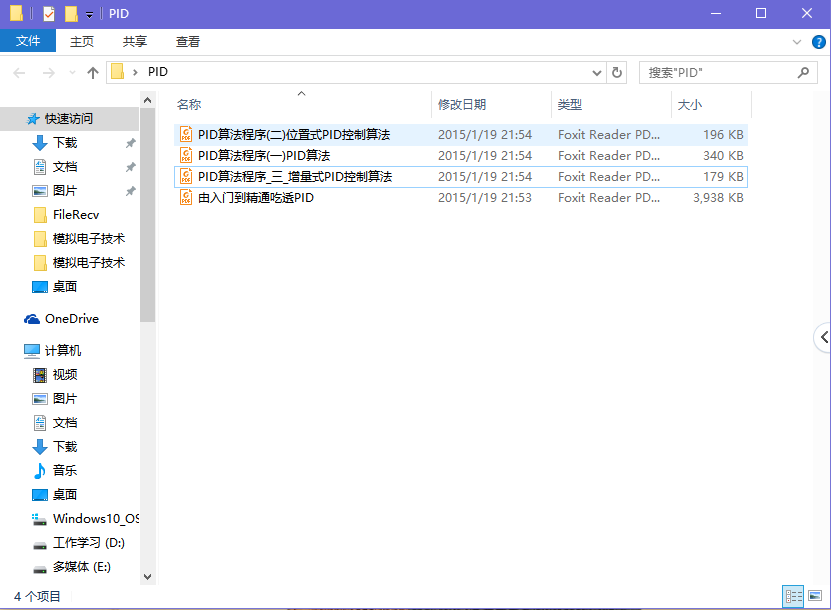
Task: Open Help via the question mark icon
Action: (818, 42)
